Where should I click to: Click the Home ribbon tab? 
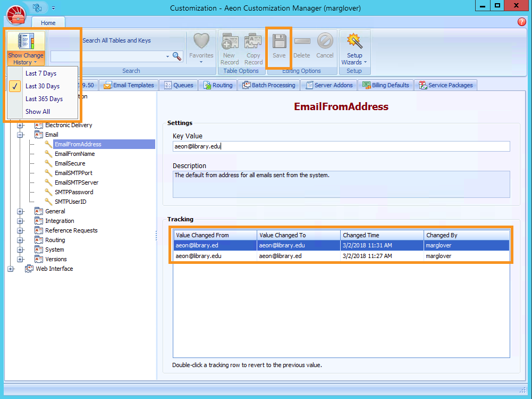click(x=48, y=23)
